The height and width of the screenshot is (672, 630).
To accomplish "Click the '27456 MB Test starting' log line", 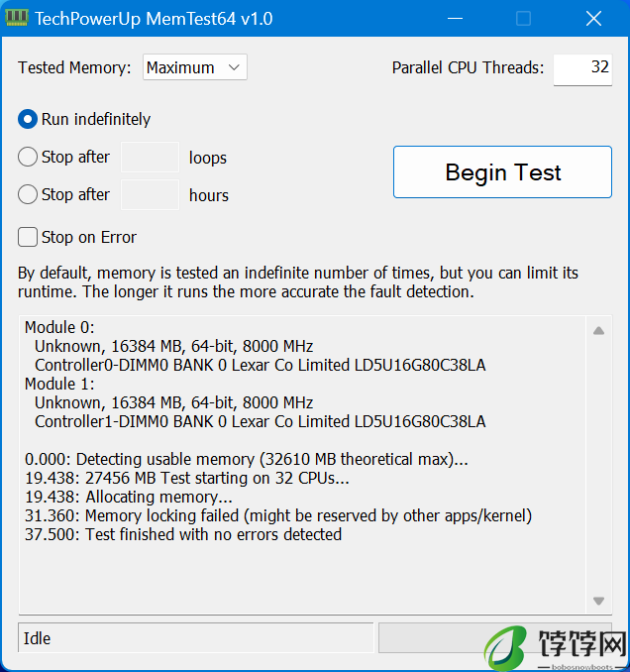I will click(x=187, y=479).
